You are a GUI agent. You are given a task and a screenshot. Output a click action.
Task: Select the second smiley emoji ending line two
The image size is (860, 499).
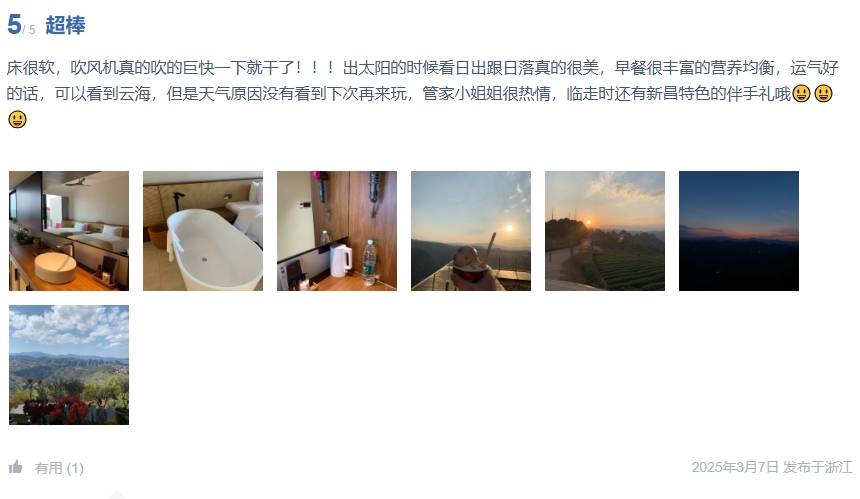[823, 94]
